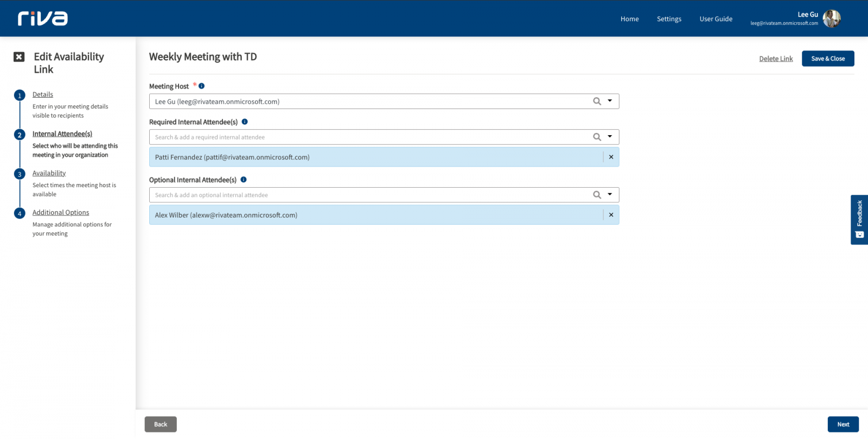Show info tooltip for Meeting Host

(x=201, y=86)
